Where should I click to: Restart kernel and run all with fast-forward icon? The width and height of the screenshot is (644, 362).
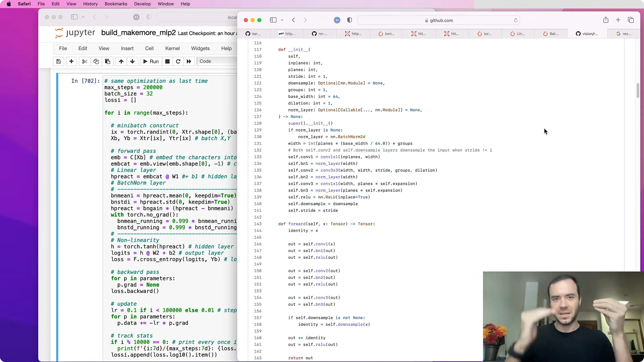pyautogui.click(x=189, y=62)
